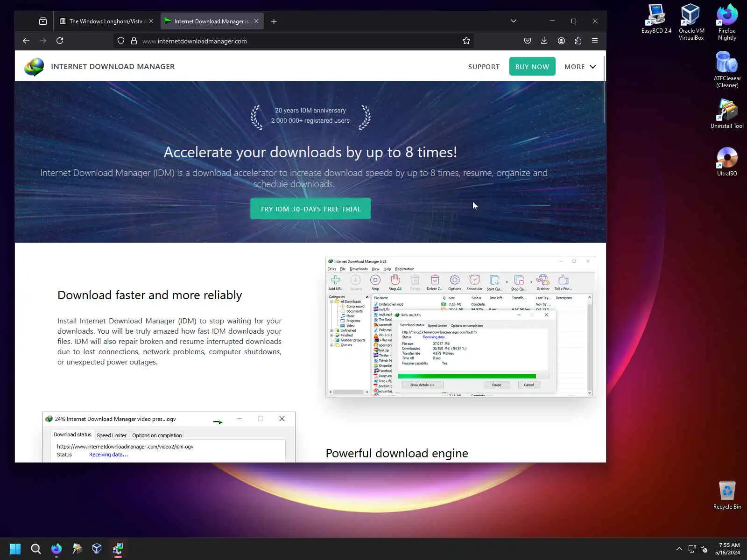Viewport: 747px width, 560px height.
Task: Bookmark this page with the star
Action: [x=466, y=41]
